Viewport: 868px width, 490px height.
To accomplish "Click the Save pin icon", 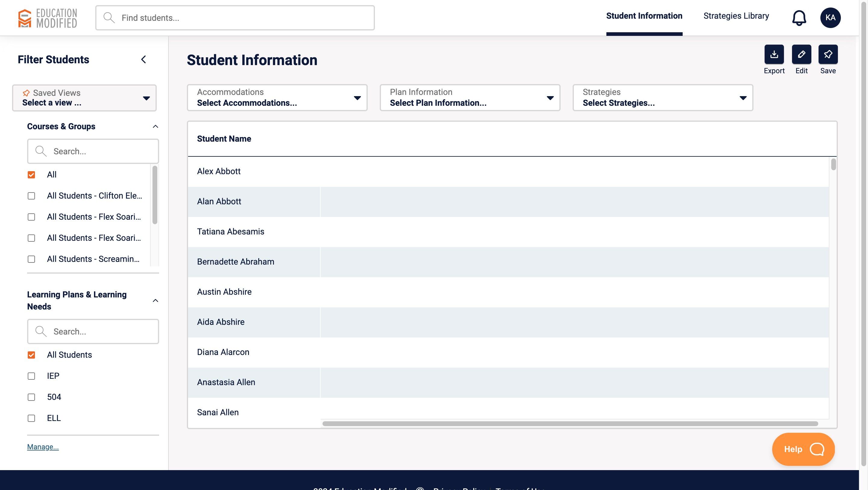I will pyautogui.click(x=828, y=54).
